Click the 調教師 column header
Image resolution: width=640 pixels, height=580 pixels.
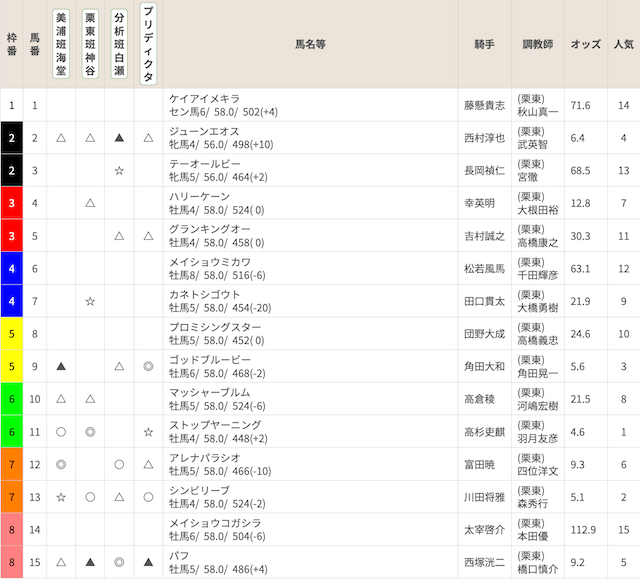538,44
